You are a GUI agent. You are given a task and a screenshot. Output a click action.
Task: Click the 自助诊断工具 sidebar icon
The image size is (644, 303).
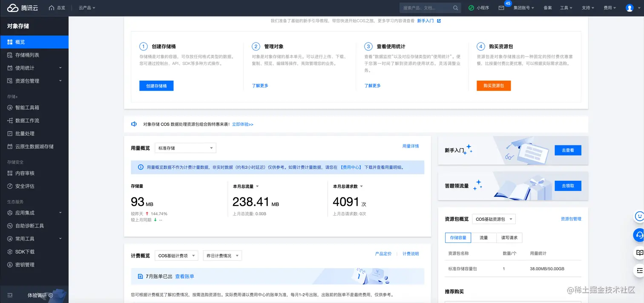10,226
